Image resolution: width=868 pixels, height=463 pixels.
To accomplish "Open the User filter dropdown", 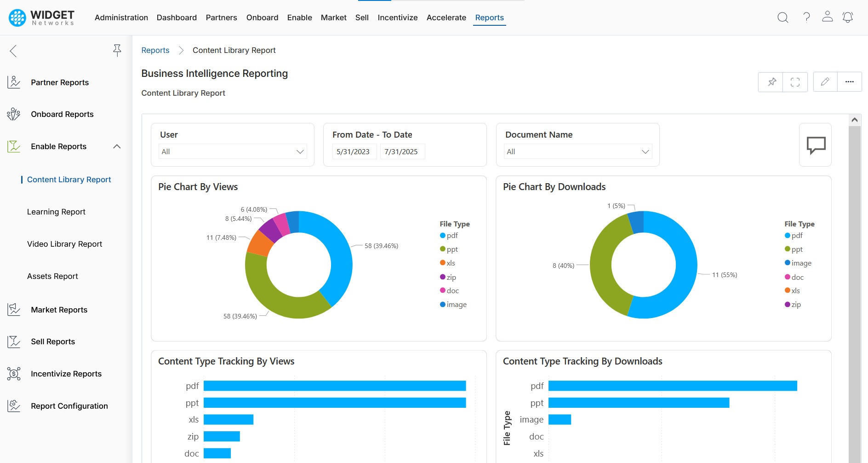I will point(233,151).
